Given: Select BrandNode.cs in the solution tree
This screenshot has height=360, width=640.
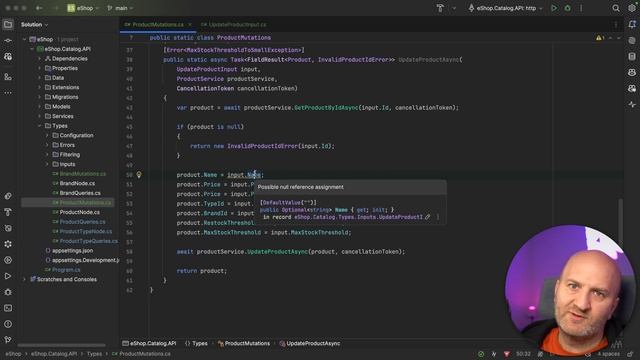Looking at the screenshot, I should 77,183.
